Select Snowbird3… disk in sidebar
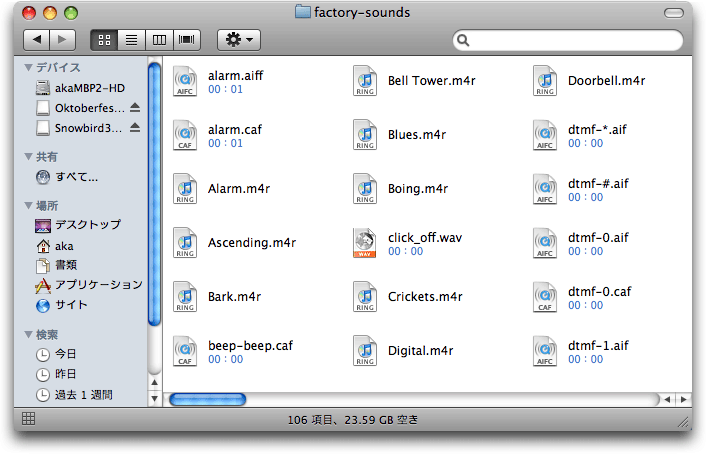 [x=79, y=128]
